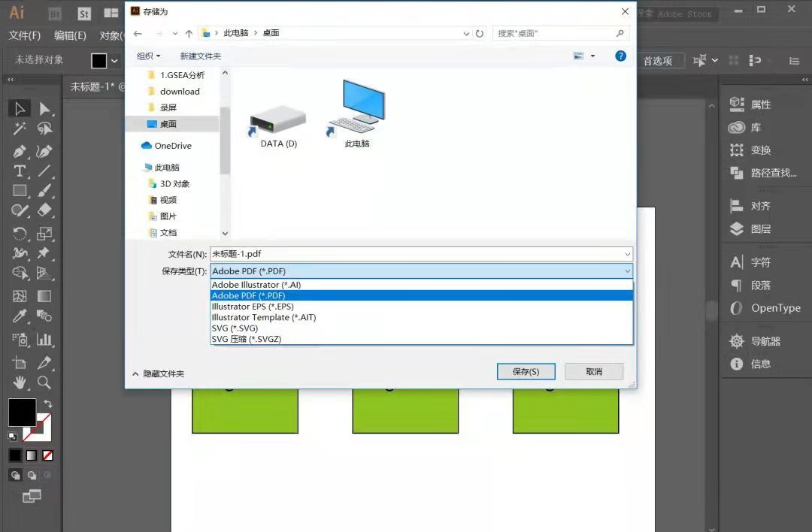Open dialog help question mark icon
This screenshot has width=812, height=532.
pos(620,56)
